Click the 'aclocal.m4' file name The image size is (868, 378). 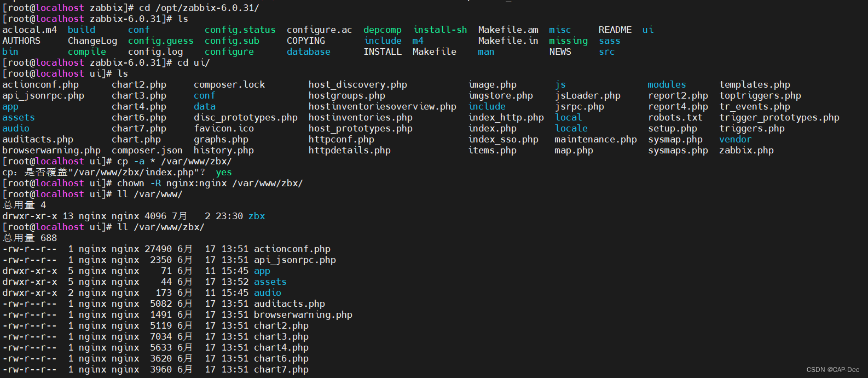[x=30, y=30]
